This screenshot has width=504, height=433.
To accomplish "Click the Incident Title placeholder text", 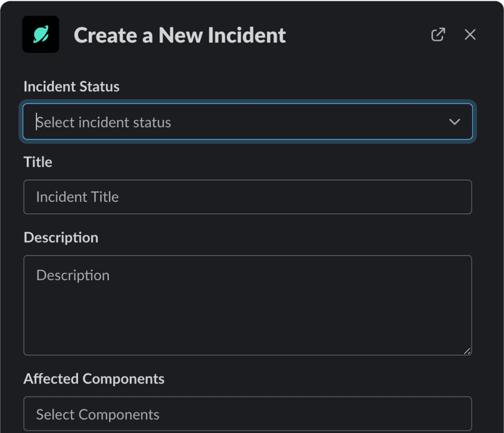I will click(x=77, y=197).
